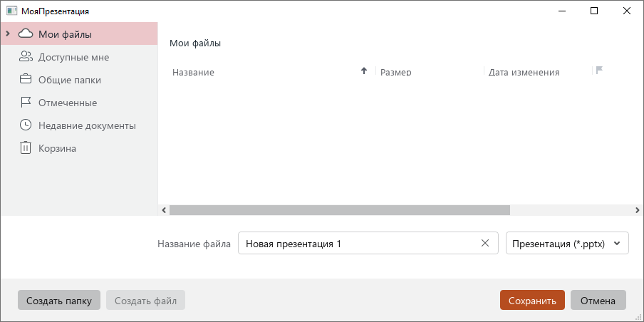Clear the file name with the X icon
Viewport: 644px width, 322px height.
click(x=485, y=243)
